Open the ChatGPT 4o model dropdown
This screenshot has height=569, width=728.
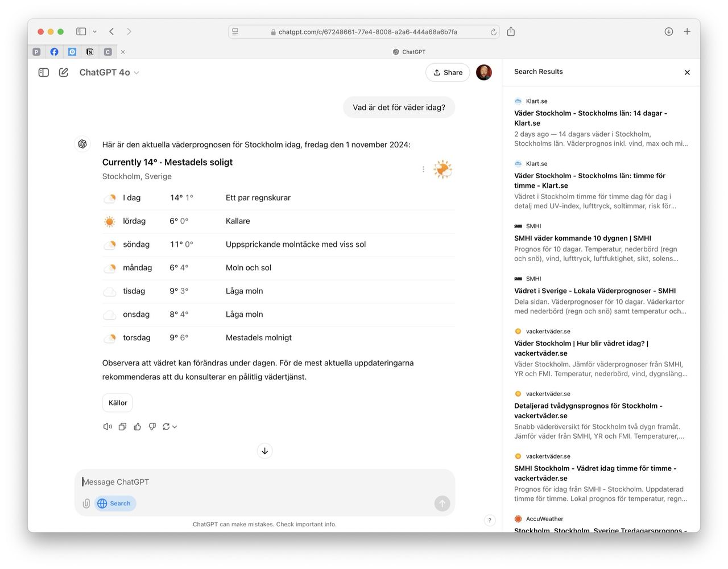click(x=109, y=72)
